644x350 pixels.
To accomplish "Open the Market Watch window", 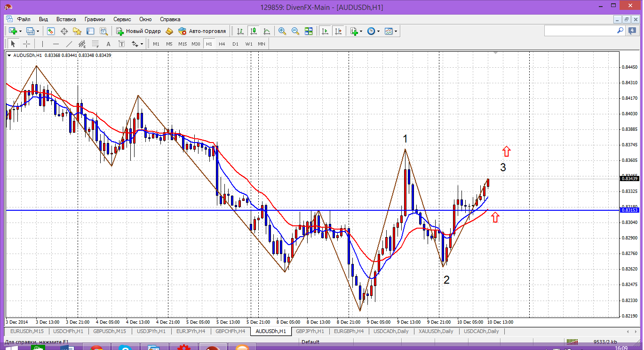I will pos(51,31).
